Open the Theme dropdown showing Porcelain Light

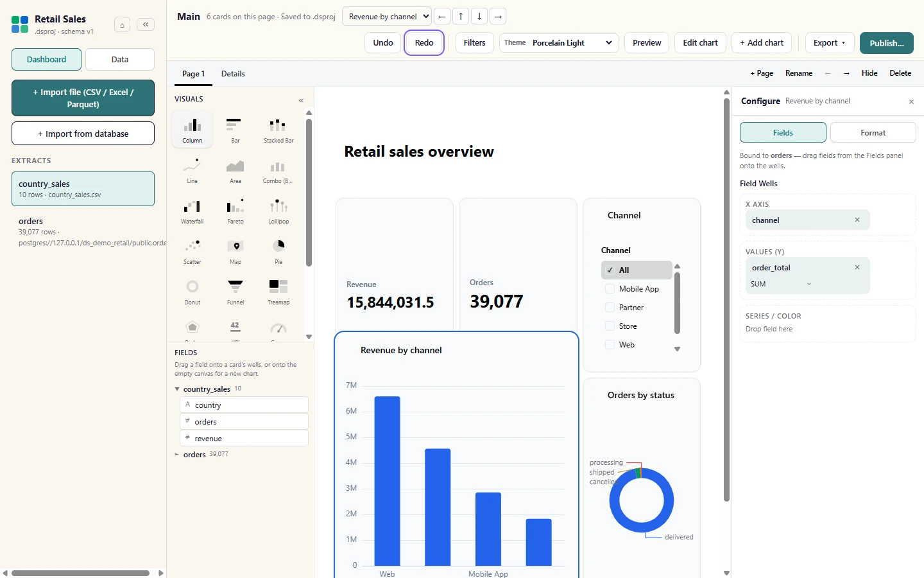(x=559, y=43)
